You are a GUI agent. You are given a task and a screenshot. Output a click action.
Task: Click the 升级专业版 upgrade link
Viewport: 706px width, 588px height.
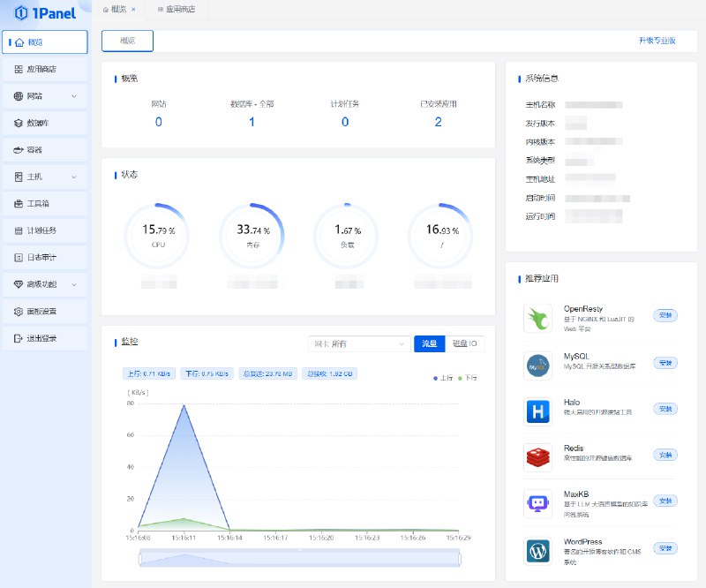[x=657, y=41]
